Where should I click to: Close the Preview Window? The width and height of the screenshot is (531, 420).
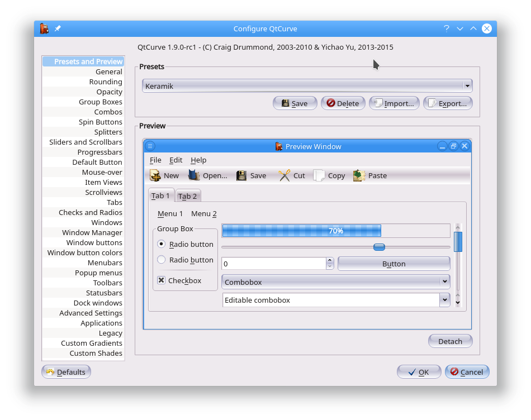tap(464, 146)
